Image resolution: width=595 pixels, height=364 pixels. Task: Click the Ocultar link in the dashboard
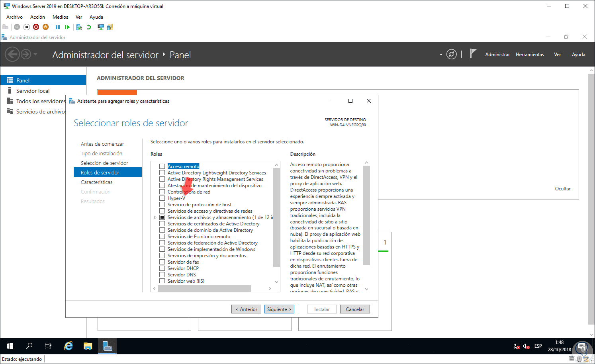[563, 189]
